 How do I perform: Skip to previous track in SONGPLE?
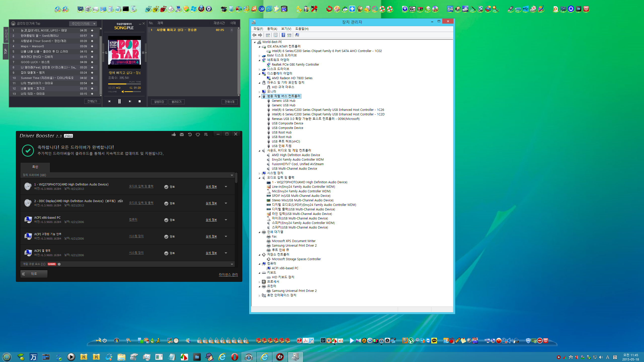tap(109, 101)
